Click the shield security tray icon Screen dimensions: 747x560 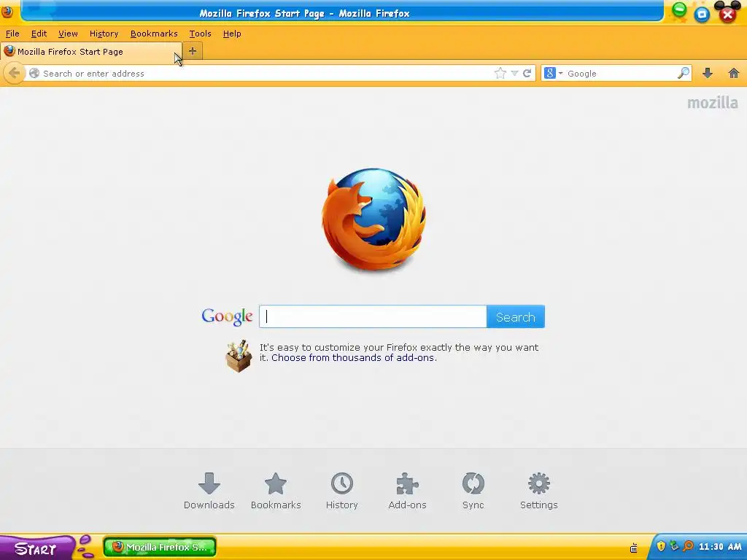pyautogui.click(x=661, y=546)
